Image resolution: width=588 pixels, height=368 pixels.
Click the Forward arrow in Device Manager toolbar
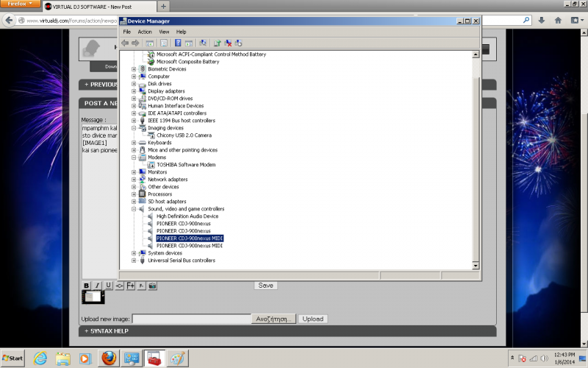(135, 43)
